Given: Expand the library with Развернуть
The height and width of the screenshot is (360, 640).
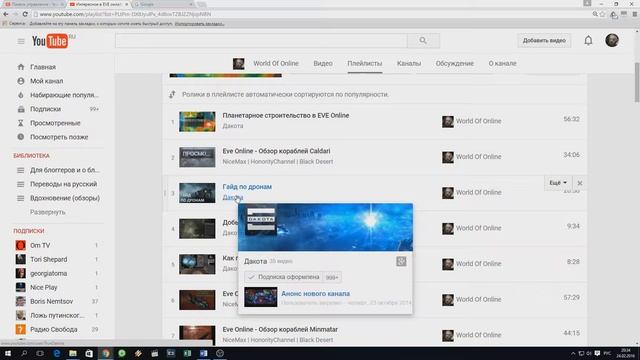Looking at the screenshot, I should coord(47,212).
